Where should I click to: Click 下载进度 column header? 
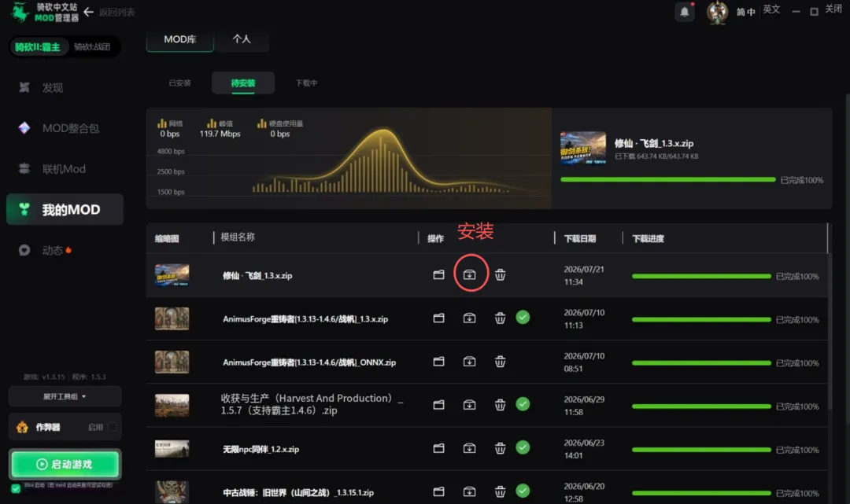pos(648,239)
